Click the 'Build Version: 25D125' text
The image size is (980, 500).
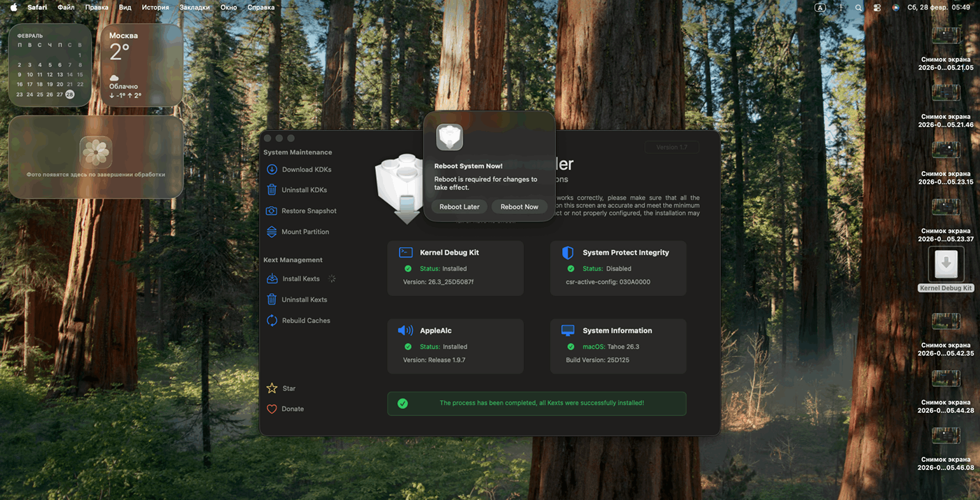pos(598,360)
